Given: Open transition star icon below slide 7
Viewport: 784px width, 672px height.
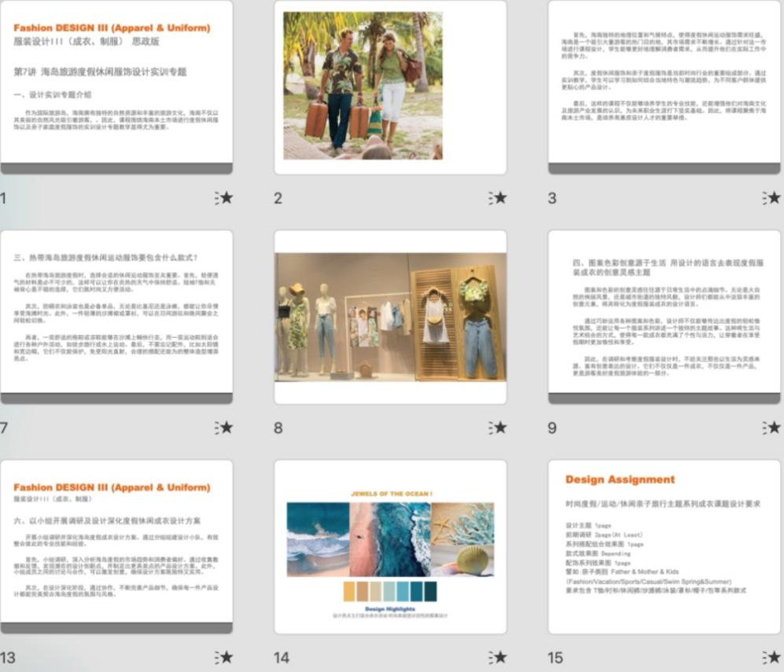Looking at the screenshot, I should pyautogui.click(x=224, y=428).
